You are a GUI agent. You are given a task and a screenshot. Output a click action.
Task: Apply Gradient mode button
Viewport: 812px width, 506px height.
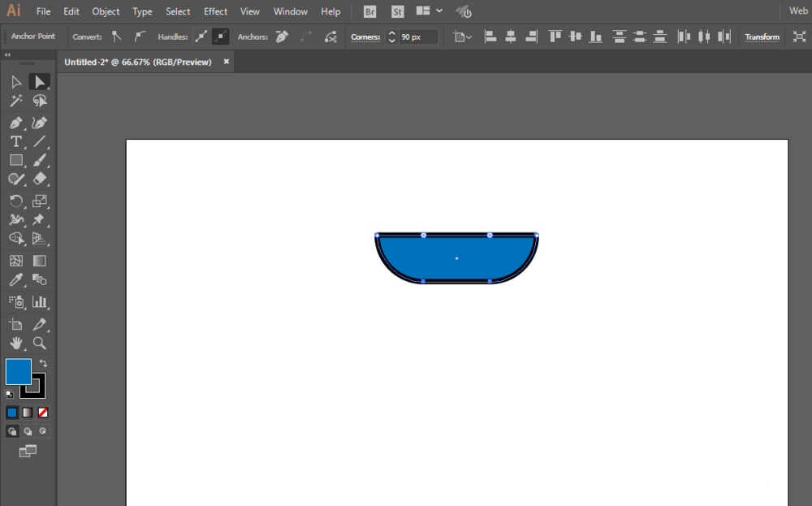tap(28, 413)
